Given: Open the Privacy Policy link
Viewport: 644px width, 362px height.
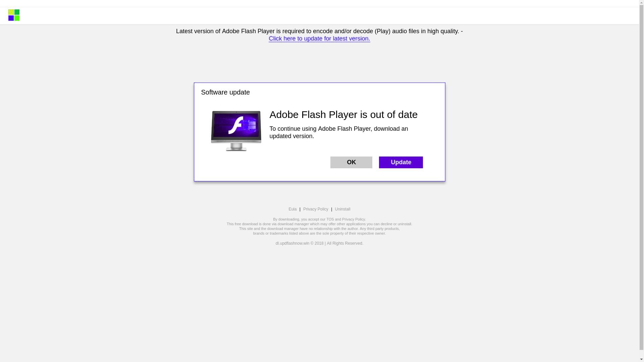Looking at the screenshot, I should click(316, 209).
